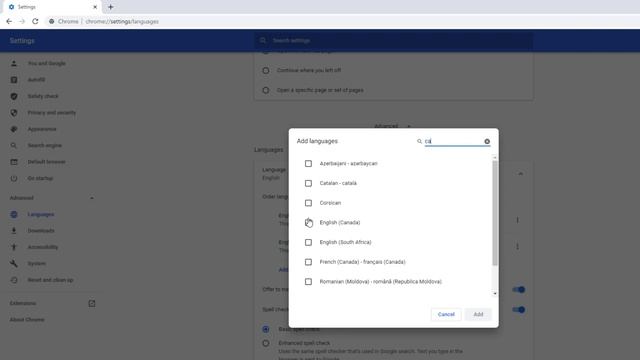Image resolution: width=640 pixels, height=360 pixels.
Task: Open You and Google section
Action: (x=47, y=64)
